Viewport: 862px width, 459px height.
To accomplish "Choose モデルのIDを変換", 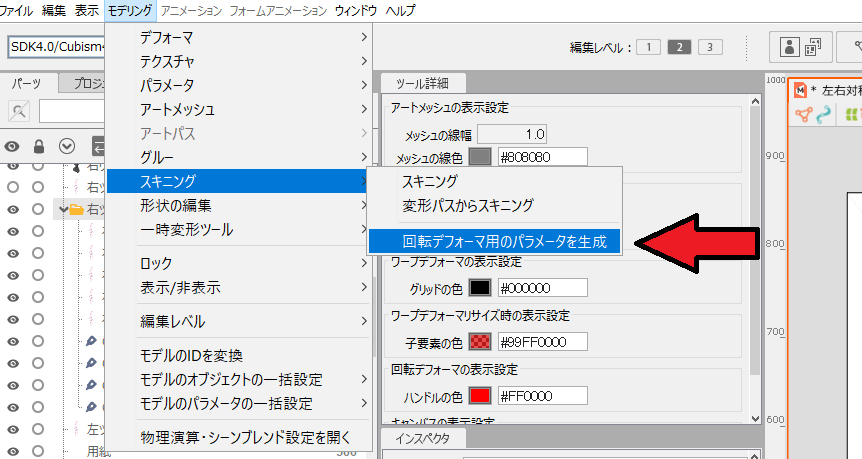I will 239,356.
